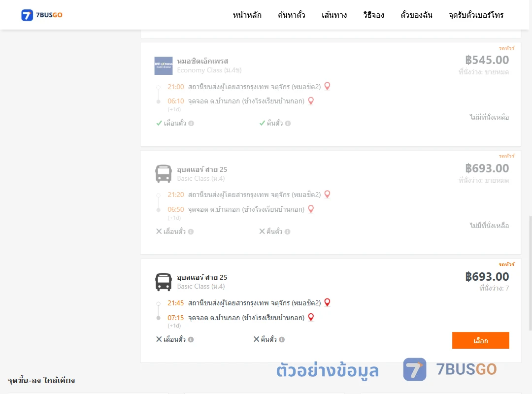The height and width of the screenshot is (394, 532).
Task: Click info icon beside คืนตั๋ว on 21:20 trip
Action: pos(287,231)
